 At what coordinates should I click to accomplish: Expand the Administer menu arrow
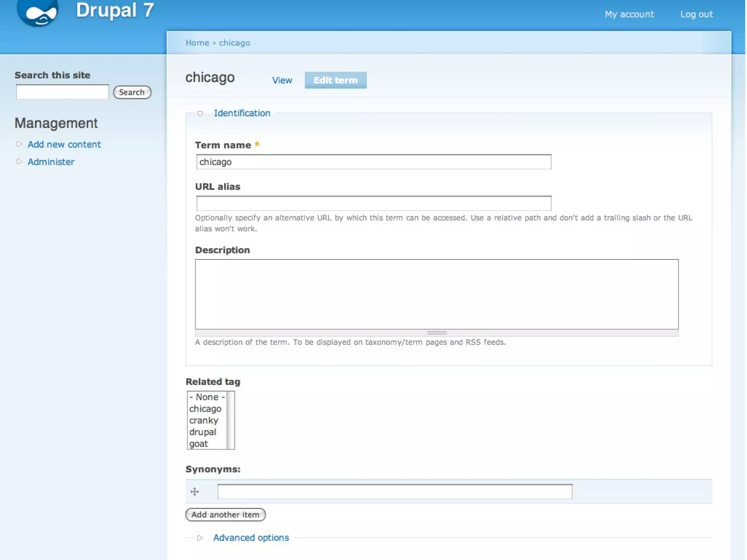coord(19,162)
